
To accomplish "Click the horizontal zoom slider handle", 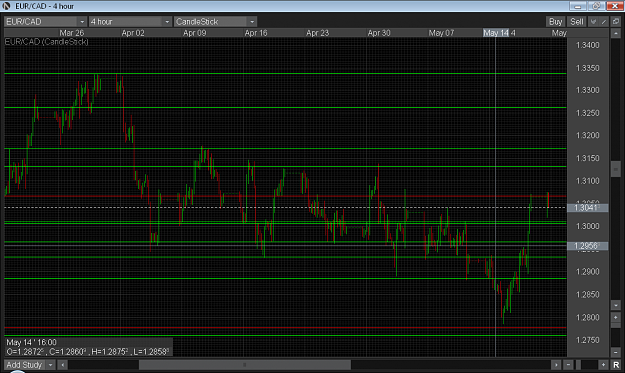I will [x=578, y=365].
